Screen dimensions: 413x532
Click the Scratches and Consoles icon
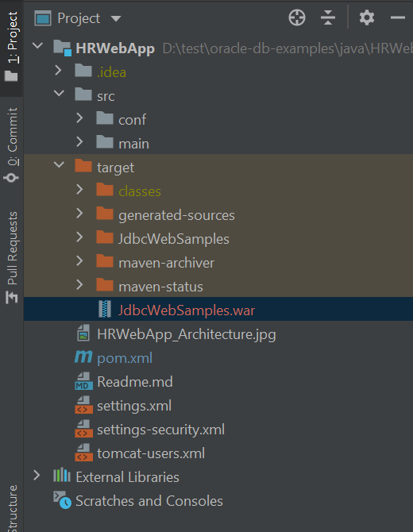click(x=63, y=499)
